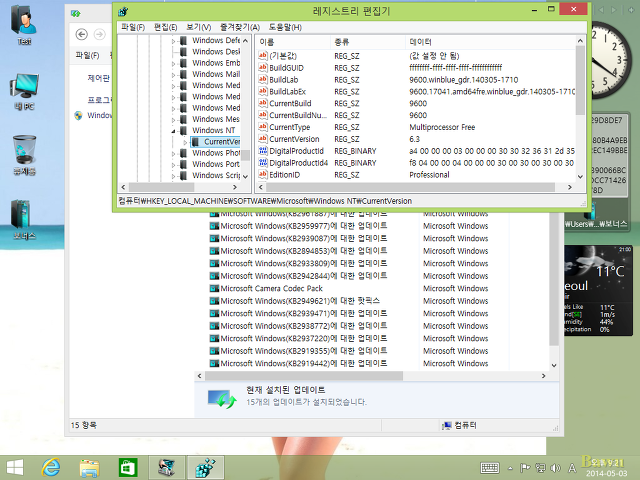Viewport: 640px width, 480px height.
Task: Expand the Windows Mail tree node
Action: (x=173, y=75)
